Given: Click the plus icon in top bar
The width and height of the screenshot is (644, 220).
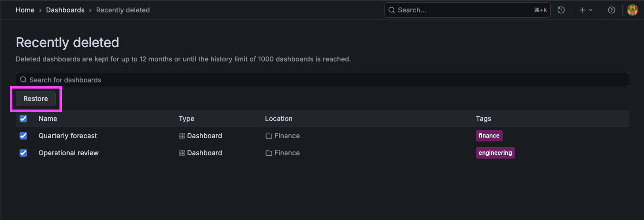Looking at the screenshot, I should coord(583,10).
